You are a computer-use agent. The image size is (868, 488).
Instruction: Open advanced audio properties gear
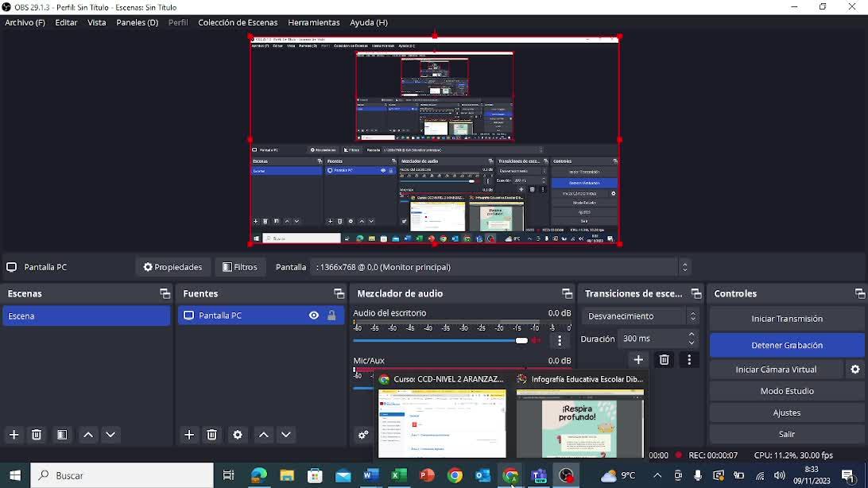tap(363, 435)
